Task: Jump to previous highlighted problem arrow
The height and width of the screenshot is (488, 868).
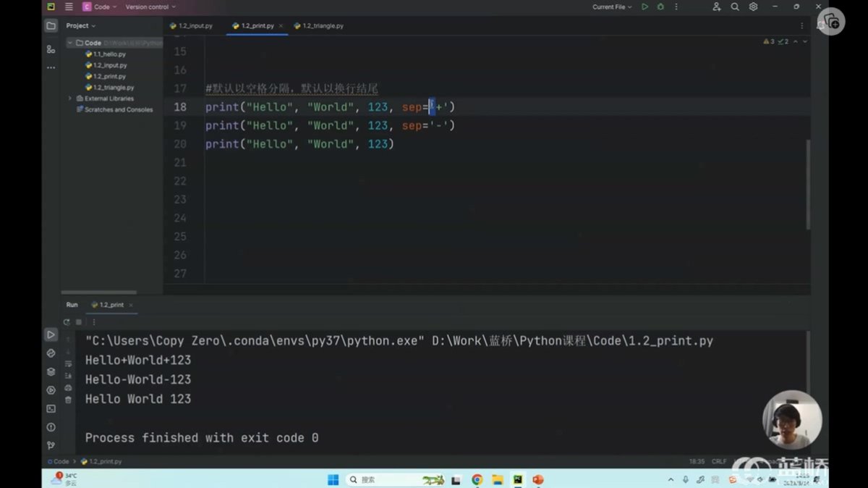Action: point(796,41)
